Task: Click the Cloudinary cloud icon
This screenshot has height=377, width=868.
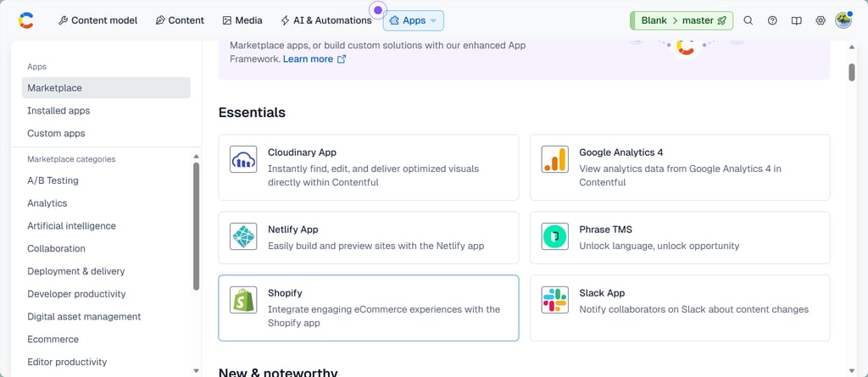Action: pos(243,159)
